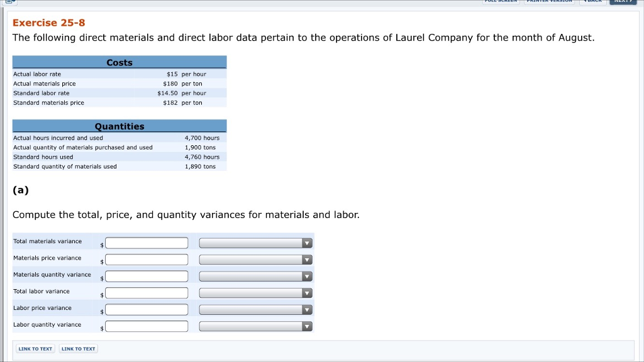644x362 pixels.
Task: Click the Labor price variance amount field
Action: click(x=147, y=309)
